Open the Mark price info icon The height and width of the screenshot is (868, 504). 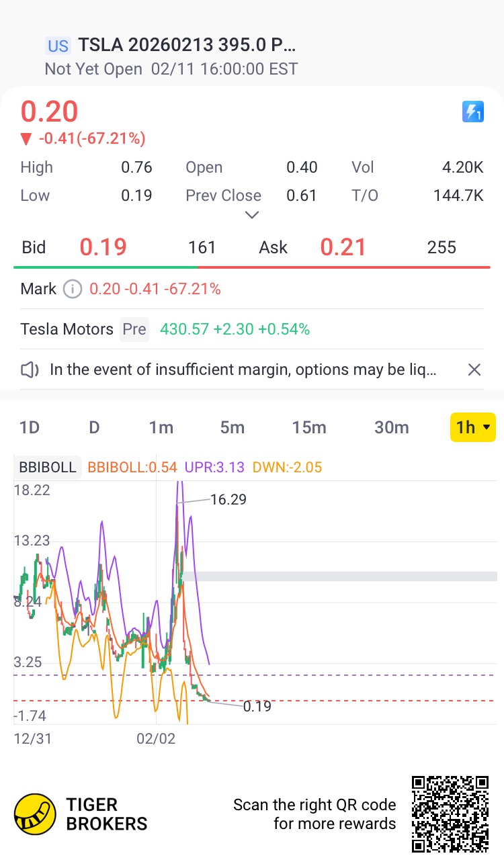click(x=72, y=289)
